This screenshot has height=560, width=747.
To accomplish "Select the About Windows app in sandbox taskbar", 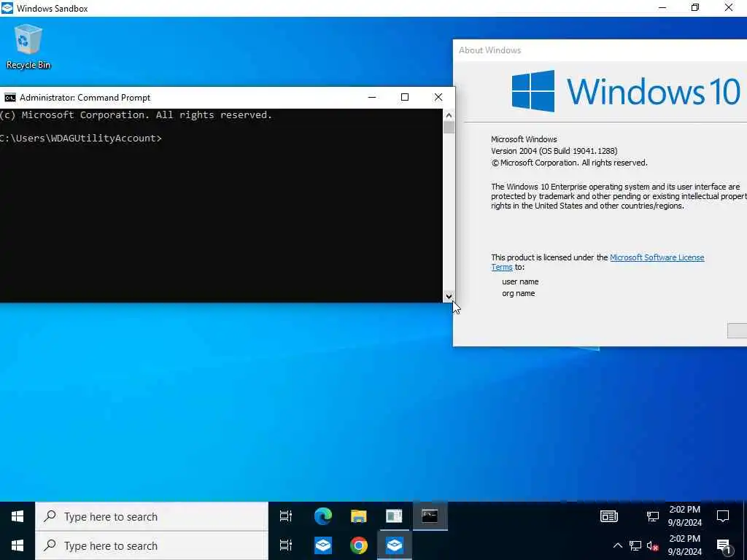I will 394,516.
